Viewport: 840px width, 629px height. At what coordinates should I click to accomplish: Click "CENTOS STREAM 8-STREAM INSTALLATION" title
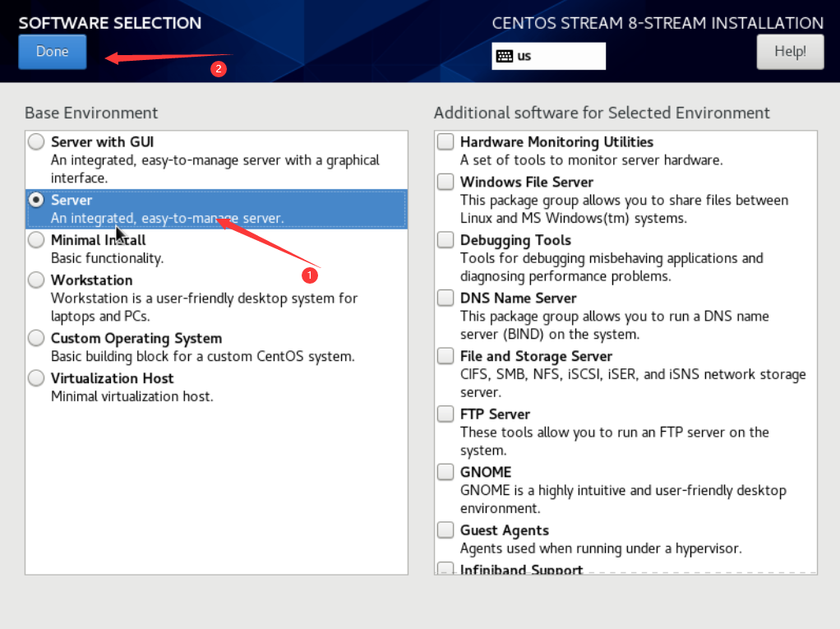[x=658, y=23]
